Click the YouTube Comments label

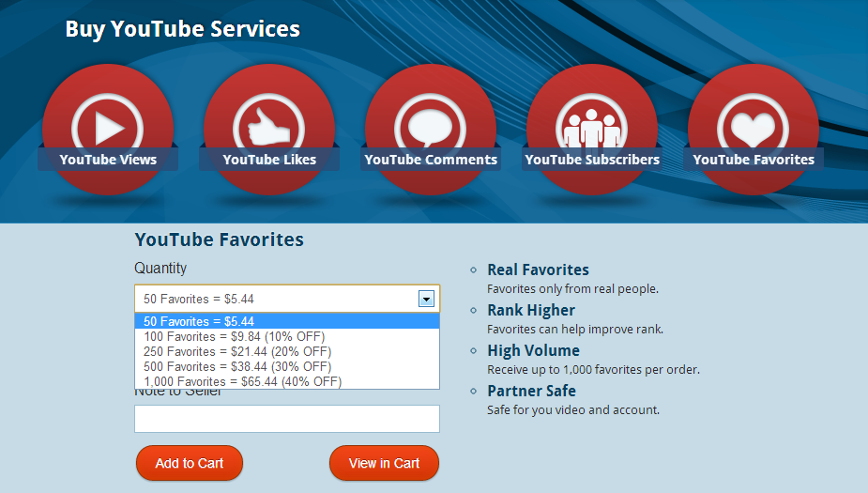click(x=431, y=160)
